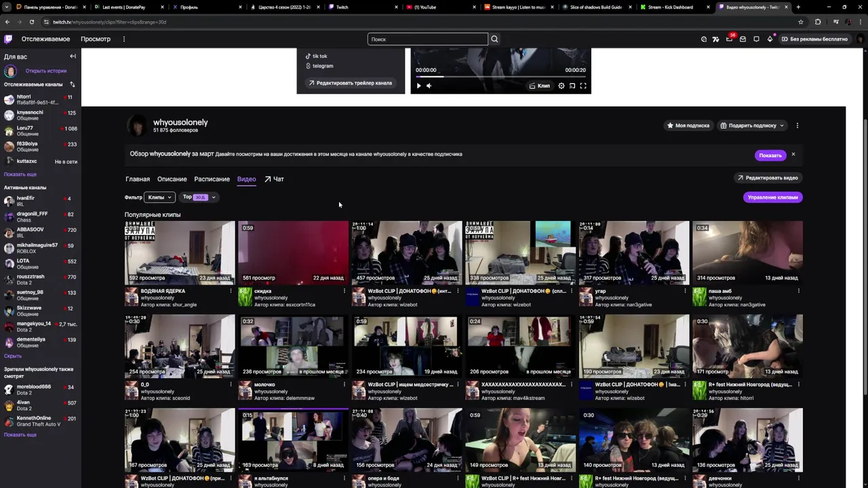Screen dimensions: 868x488
Task: Open notifications inbox with badge 38
Action: click(x=730, y=39)
